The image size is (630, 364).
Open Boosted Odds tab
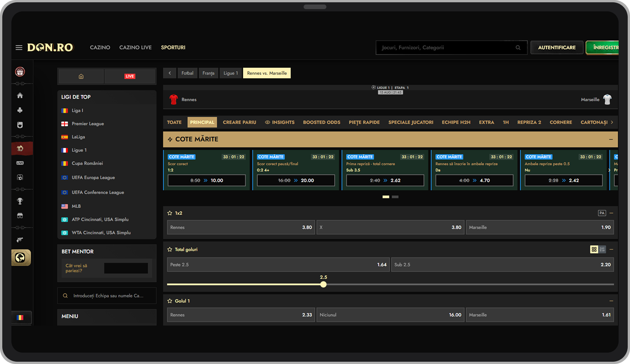point(321,122)
